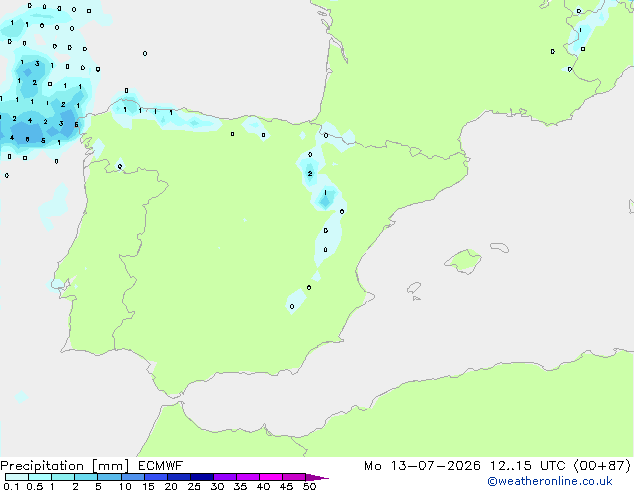Select the 30–35 mm purple legend swatch

click(225, 477)
